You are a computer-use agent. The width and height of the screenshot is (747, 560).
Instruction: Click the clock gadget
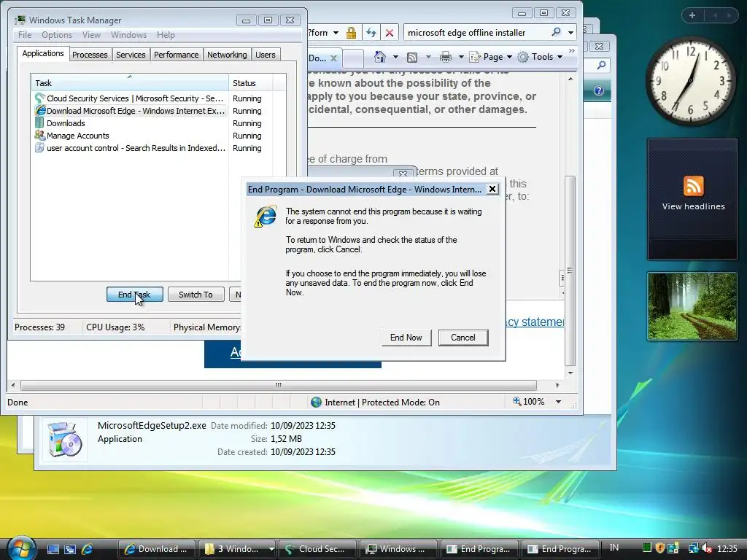(x=690, y=82)
